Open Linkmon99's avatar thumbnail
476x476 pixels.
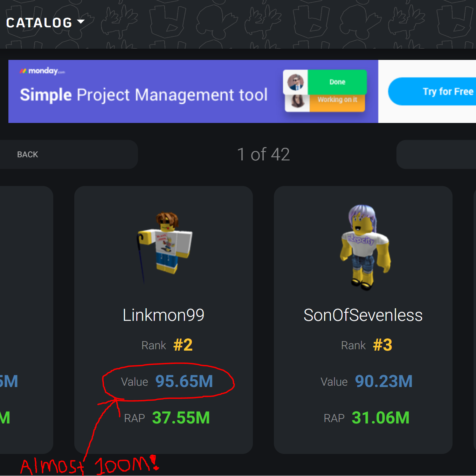coord(164,247)
